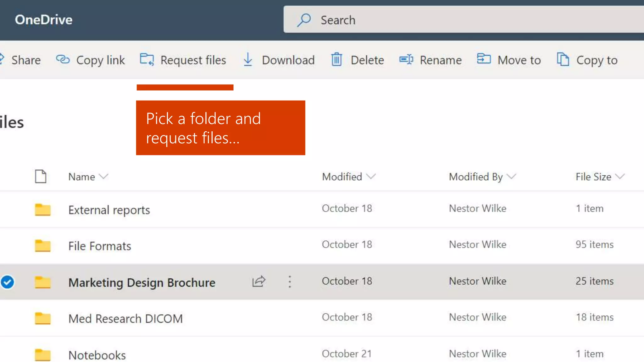Open the Marketing Design Brochure folder
644x362 pixels.
142,282
